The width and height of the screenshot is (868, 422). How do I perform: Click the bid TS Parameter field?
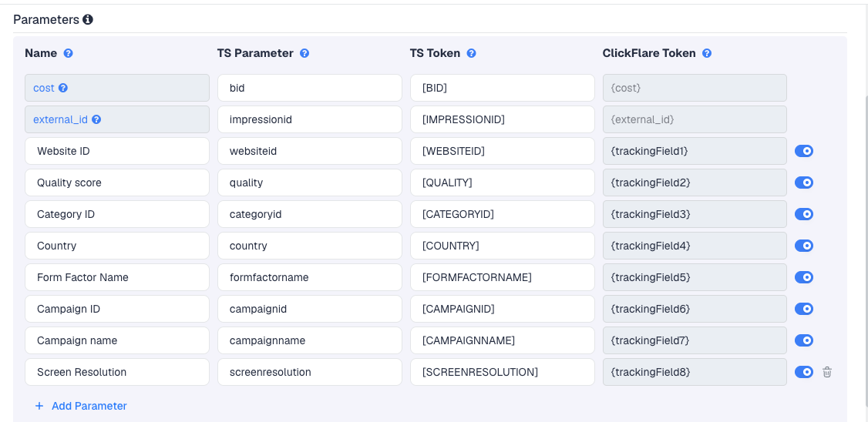pyautogui.click(x=310, y=88)
